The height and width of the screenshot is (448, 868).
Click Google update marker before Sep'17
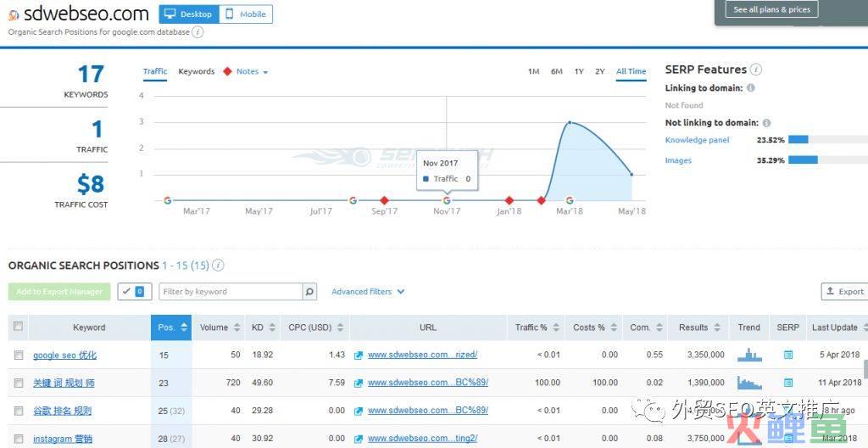pyautogui.click(x=353, y=201)
